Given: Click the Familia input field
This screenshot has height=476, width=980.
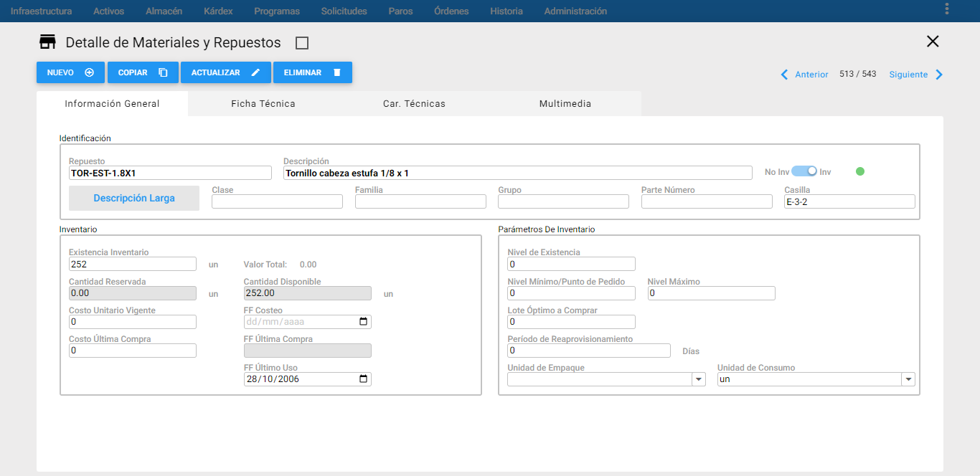Looking at the screenshot, I should pyautogui.click(x=420, y=201).
